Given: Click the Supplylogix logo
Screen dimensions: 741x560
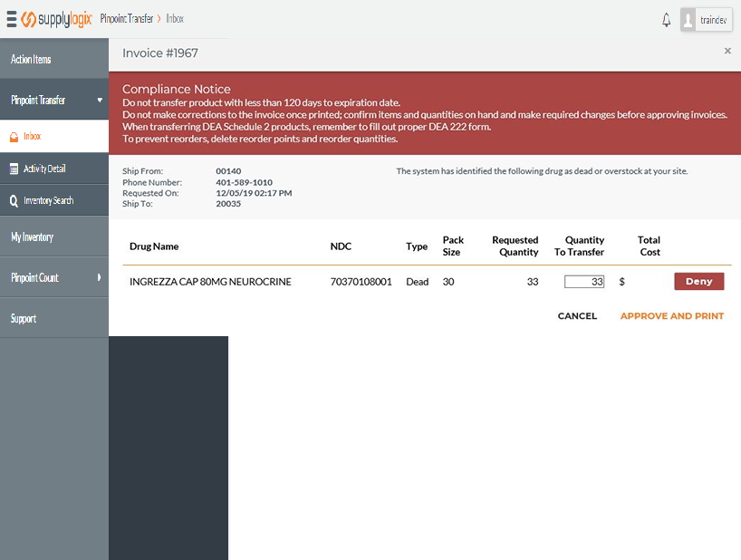Looking at the screenshot, I should click(x=56, y=19).
